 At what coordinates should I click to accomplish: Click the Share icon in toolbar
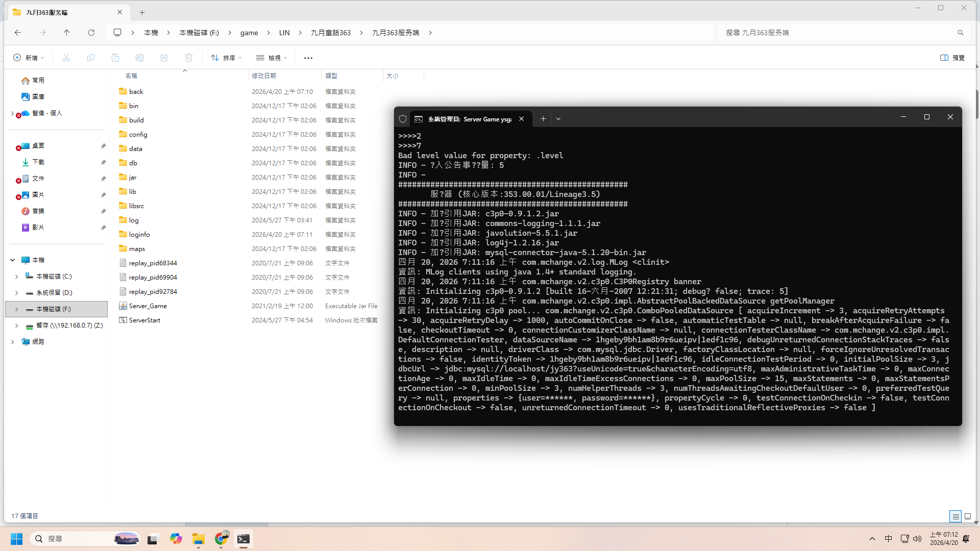(164, 58)
